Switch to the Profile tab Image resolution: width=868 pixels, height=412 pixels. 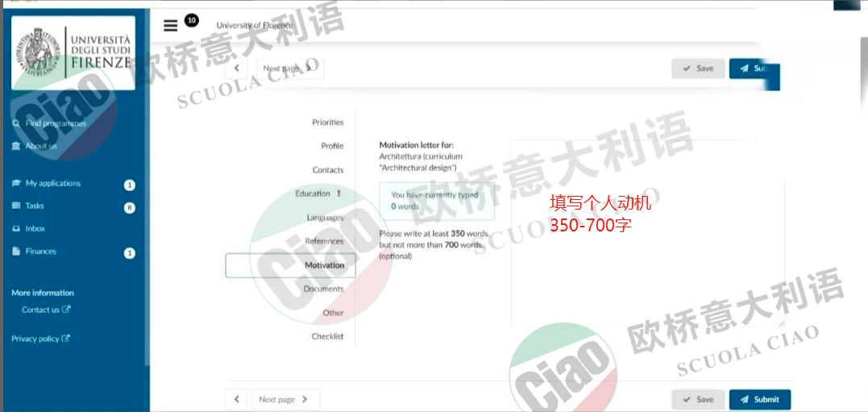[x=332, y=146]
